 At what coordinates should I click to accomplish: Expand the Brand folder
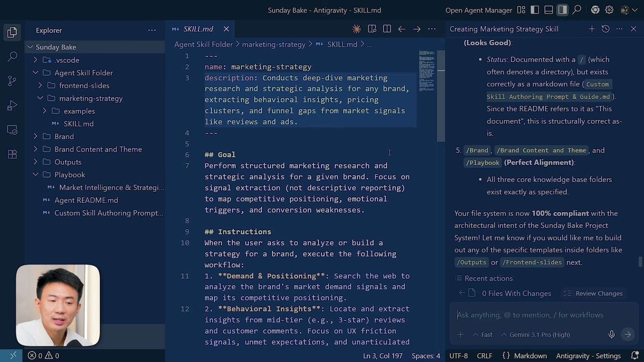pyautogui.click(x=64, y=136)
